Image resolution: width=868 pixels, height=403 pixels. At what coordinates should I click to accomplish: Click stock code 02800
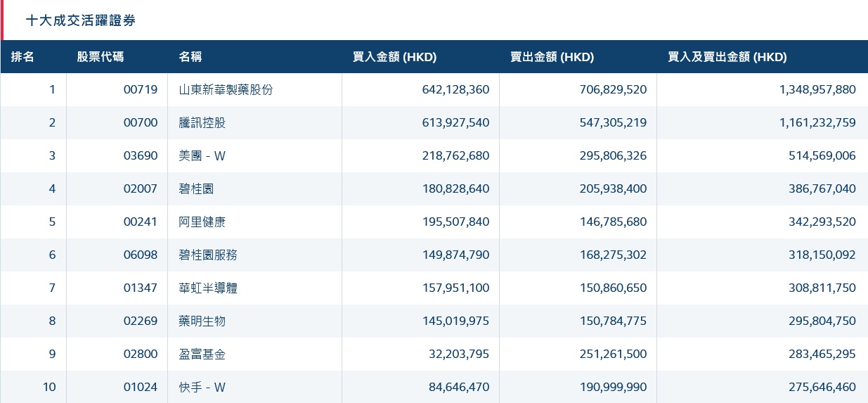(141, 354)
